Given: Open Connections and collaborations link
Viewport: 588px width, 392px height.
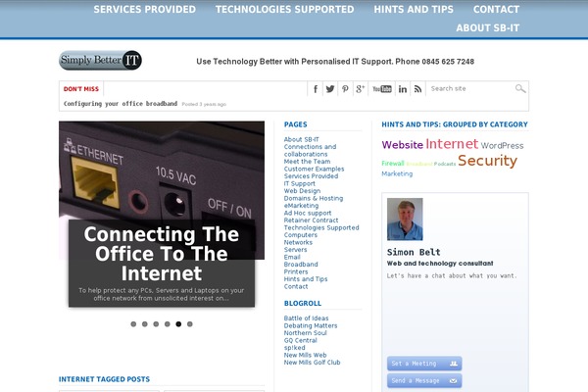Looking at the screenshot, I should point(310,150).
